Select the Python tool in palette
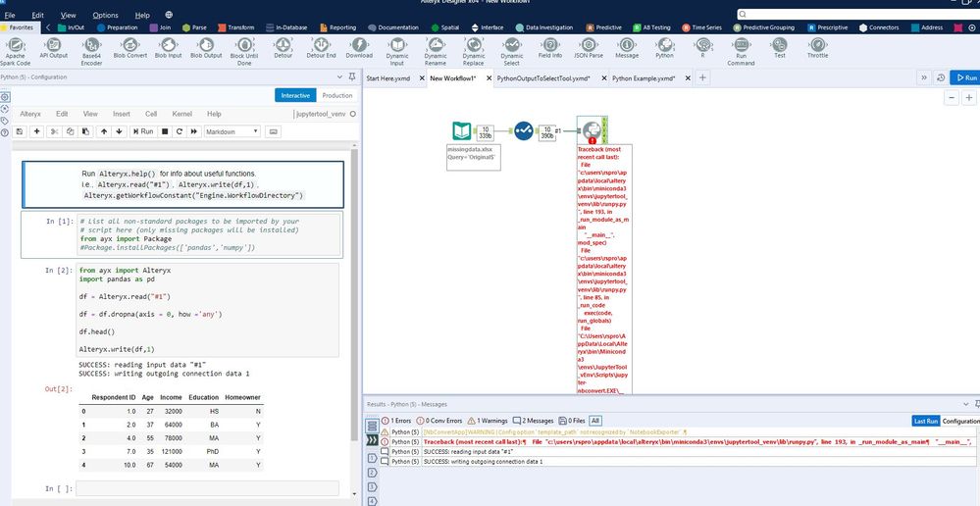The width and height of the screenshot is (980, 506). tap(664, 48)
